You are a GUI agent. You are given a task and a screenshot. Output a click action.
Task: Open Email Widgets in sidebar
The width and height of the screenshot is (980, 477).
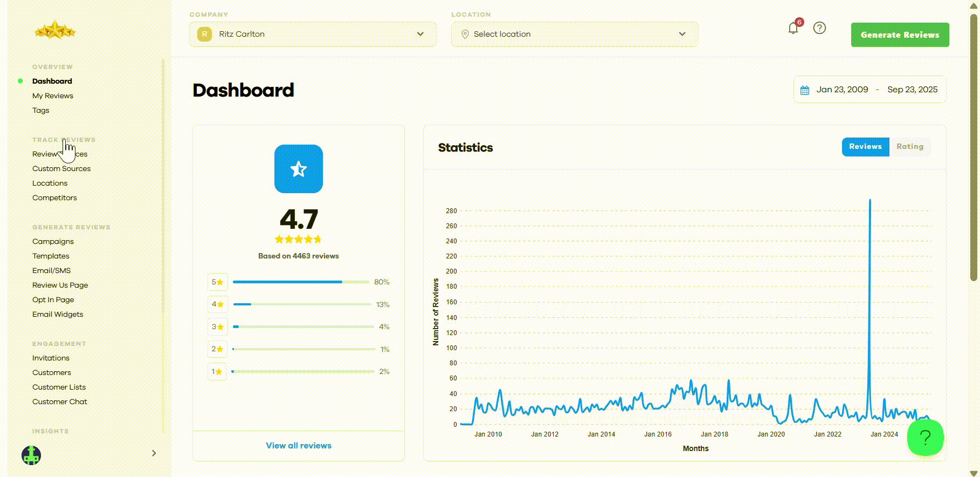(58, 315)
